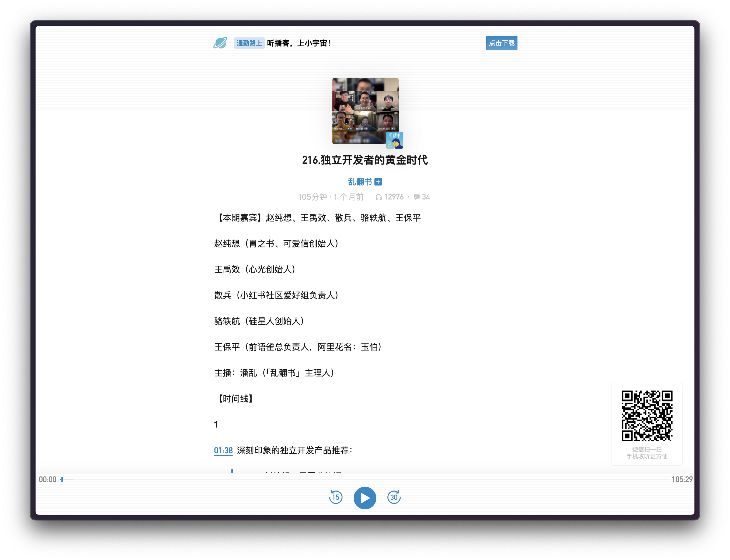Image resolution: width=730 pixels, height=560 pixels.
Task: Click the headphone icon for play count
Action: click(378, 197)
